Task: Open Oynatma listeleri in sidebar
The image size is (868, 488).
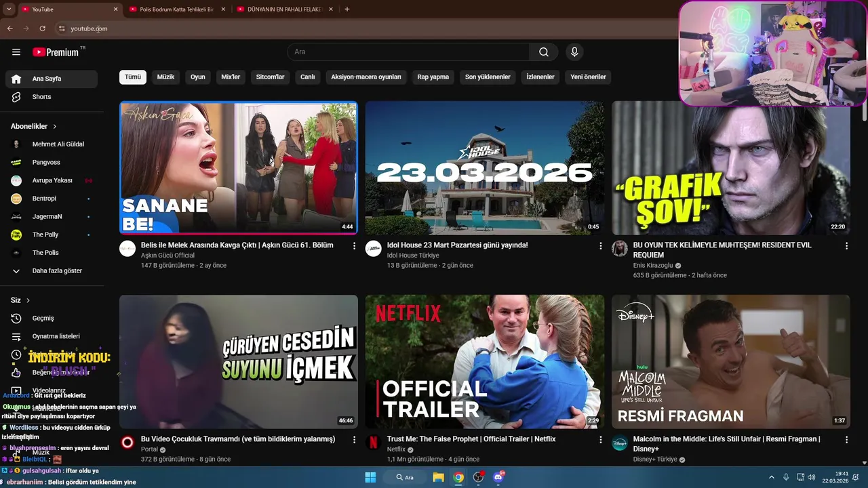Action: pyautogui.click(x=52, y=336)
